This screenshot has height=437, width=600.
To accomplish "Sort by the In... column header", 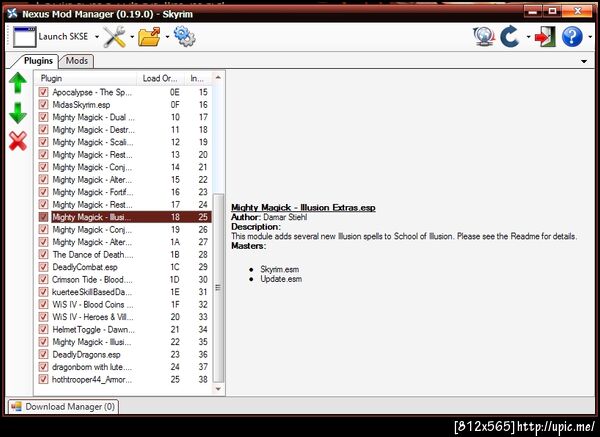I will pos(198,78).
